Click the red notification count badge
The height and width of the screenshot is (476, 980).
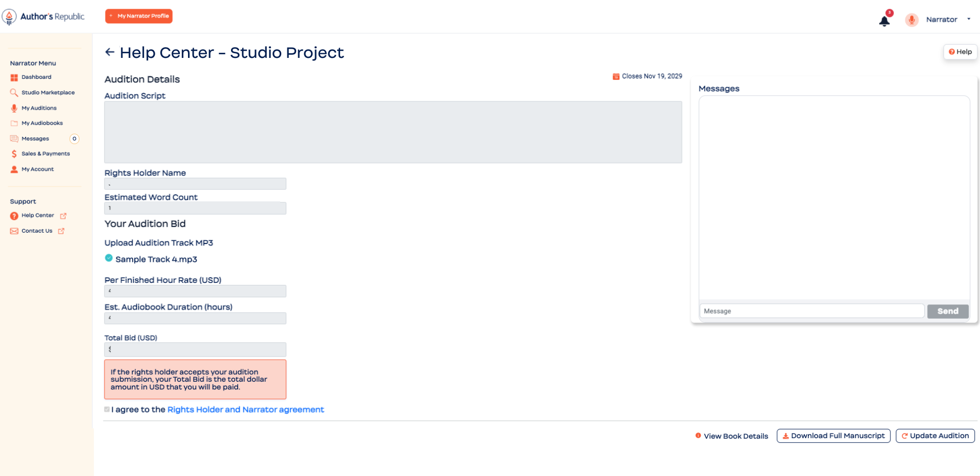(x=890, y=13)
